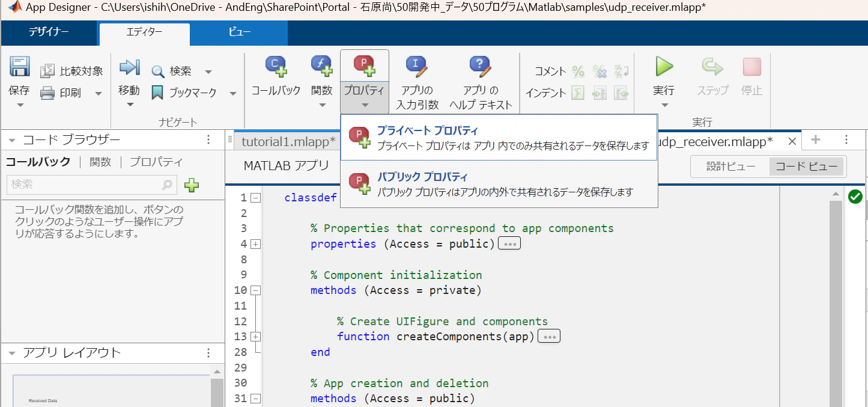Open the コード ブラウザー panel options menu
868x407 pixels.
tap(208, 140)
